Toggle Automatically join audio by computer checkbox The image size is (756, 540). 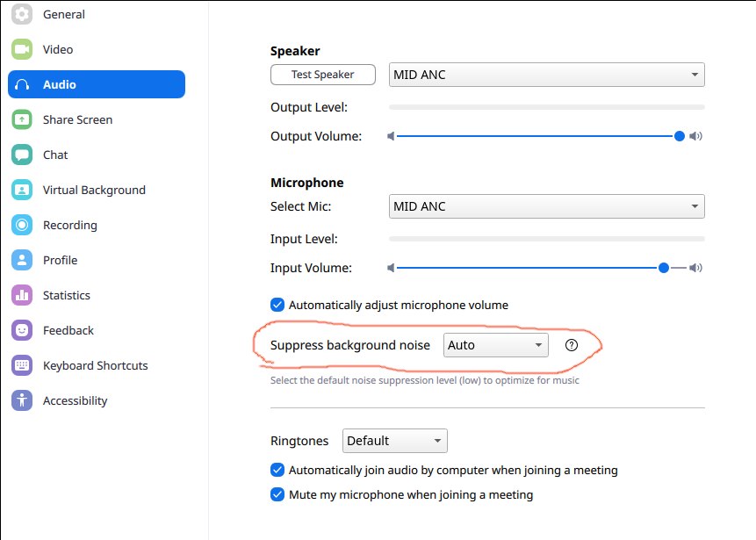(277, 470)
